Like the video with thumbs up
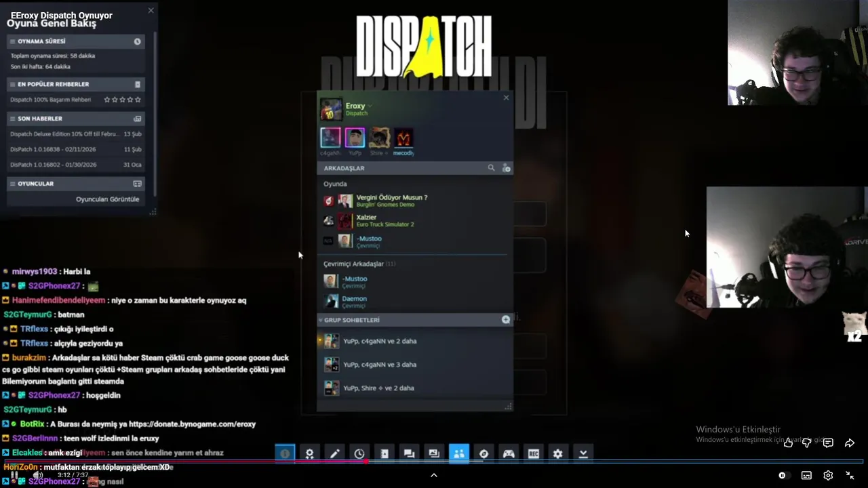This screenshot has height=488, width=868. pos(788,443)
